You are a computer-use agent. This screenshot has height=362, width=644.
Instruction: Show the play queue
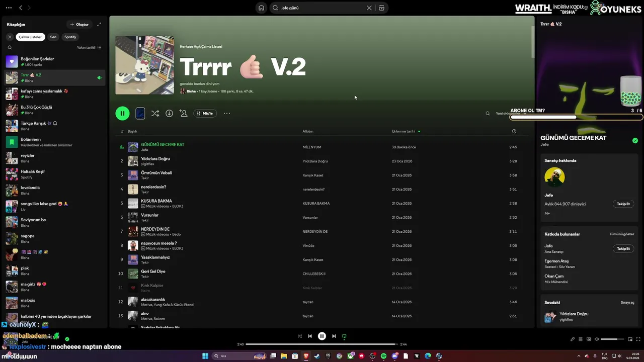point(580,339)
